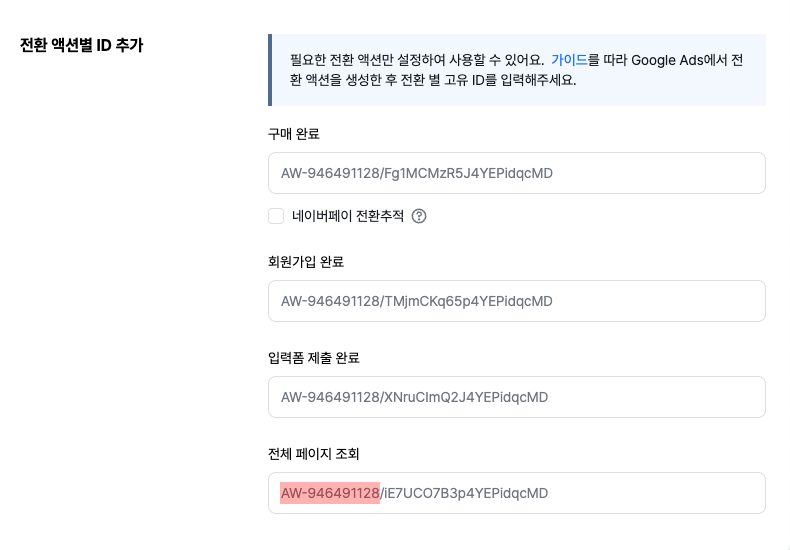The width and height of the screenshot is (790, 550).
Task: Click the 구매 완료 field label
Action: (x=294, y=134)
